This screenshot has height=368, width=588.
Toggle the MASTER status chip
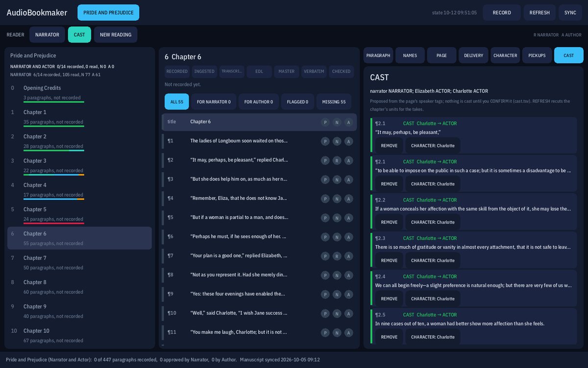tap(287, 72)
